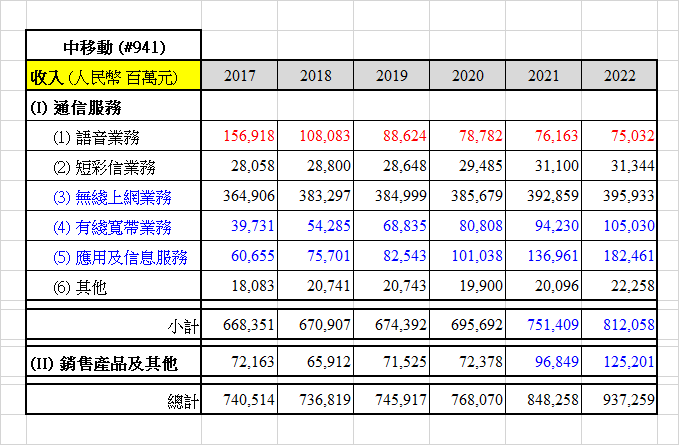Select applications value 182,461
679x445 pixels.
(629, 256)
